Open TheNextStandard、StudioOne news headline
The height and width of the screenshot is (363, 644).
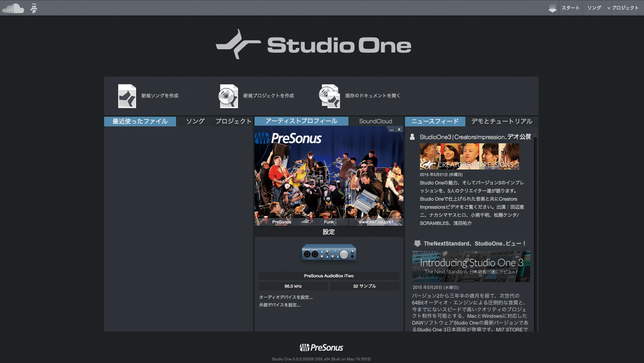pos(475,244)
